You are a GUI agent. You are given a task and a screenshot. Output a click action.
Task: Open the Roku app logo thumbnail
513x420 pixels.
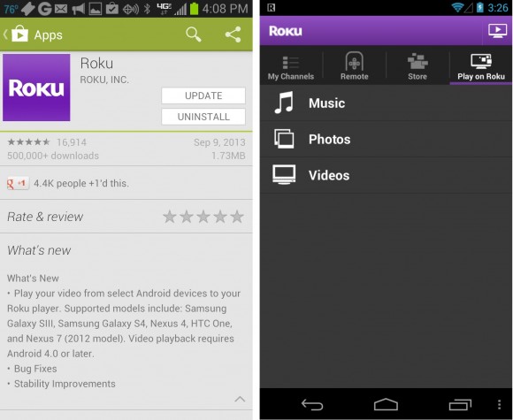[x=36, y=88]
